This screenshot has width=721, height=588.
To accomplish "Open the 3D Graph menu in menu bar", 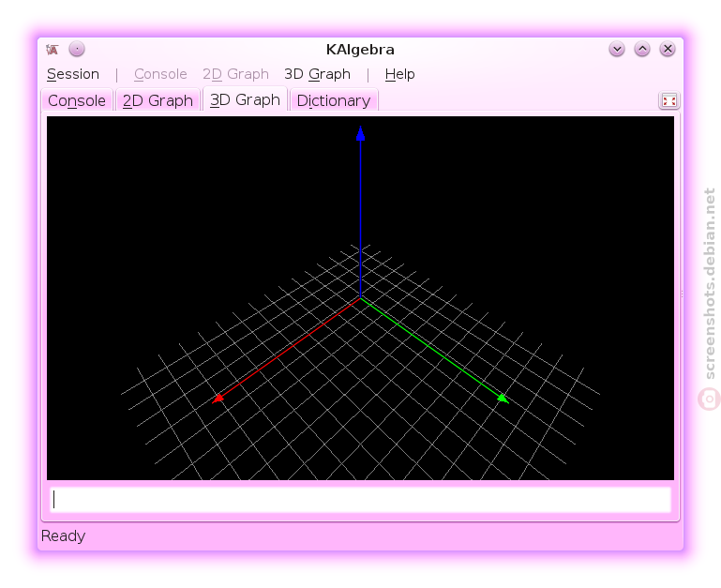I will click(317, 74).
